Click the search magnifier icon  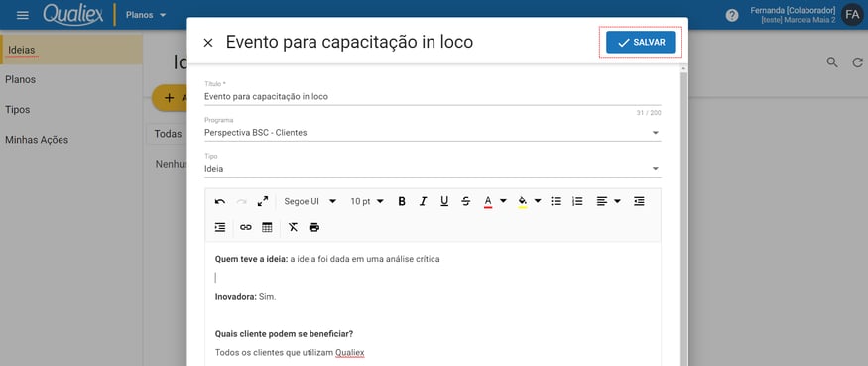pyautogui.click(x=832, y=62)
